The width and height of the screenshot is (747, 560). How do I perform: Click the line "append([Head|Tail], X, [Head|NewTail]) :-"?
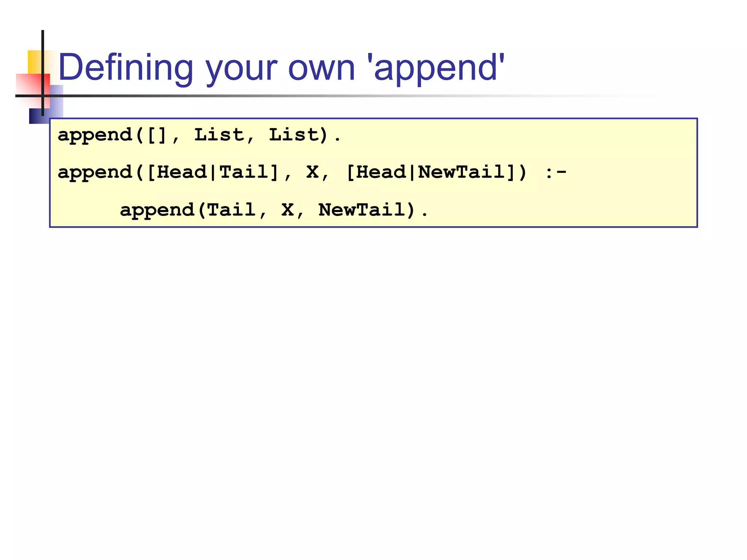point(312,173)
